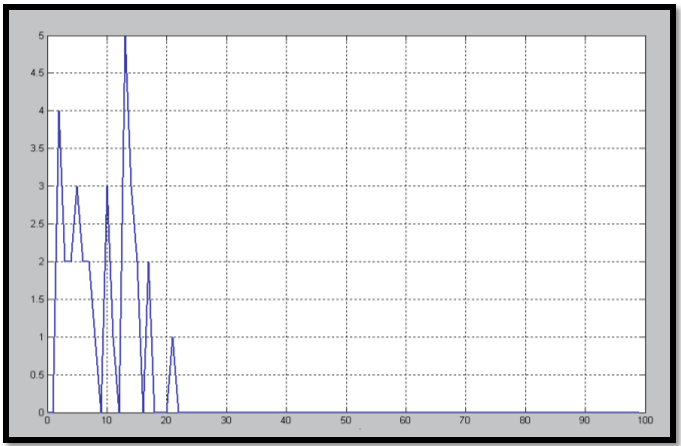Select x-axis tick label 30
This screenshot has width=681, height=446.
226,422
